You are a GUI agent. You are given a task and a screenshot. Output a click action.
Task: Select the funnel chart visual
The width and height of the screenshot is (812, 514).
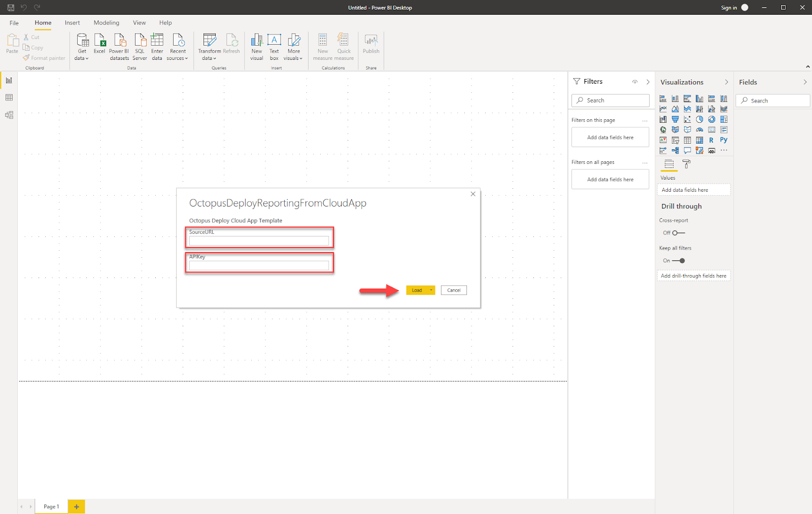click(675, 119)
